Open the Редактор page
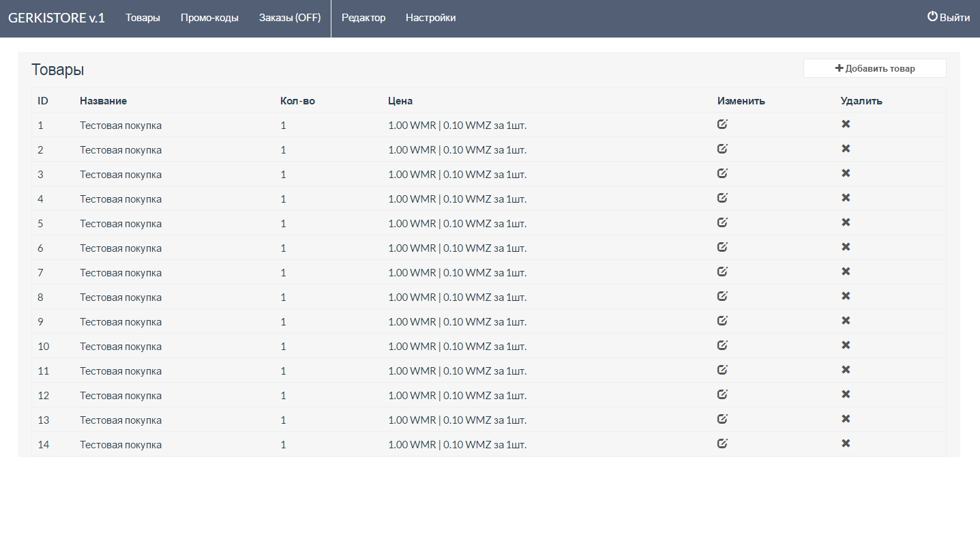Screen dimensions: 980x537 (363, 18)
